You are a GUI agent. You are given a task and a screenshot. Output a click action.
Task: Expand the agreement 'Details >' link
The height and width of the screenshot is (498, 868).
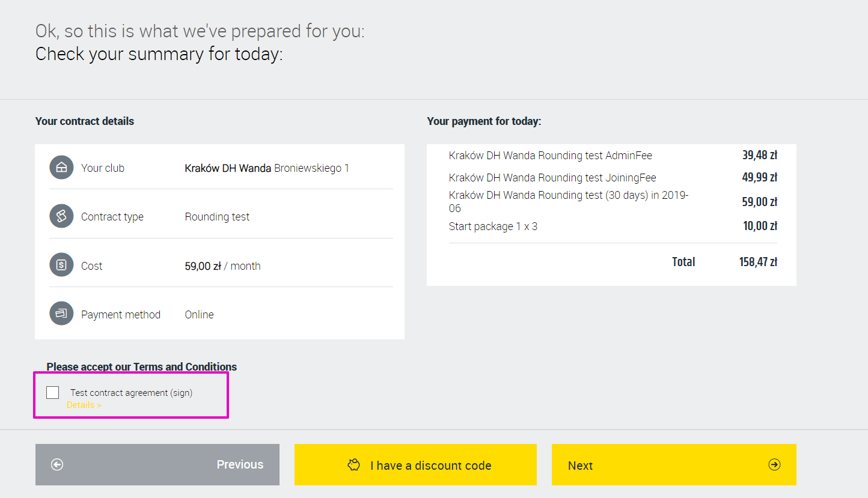(84, 405)
